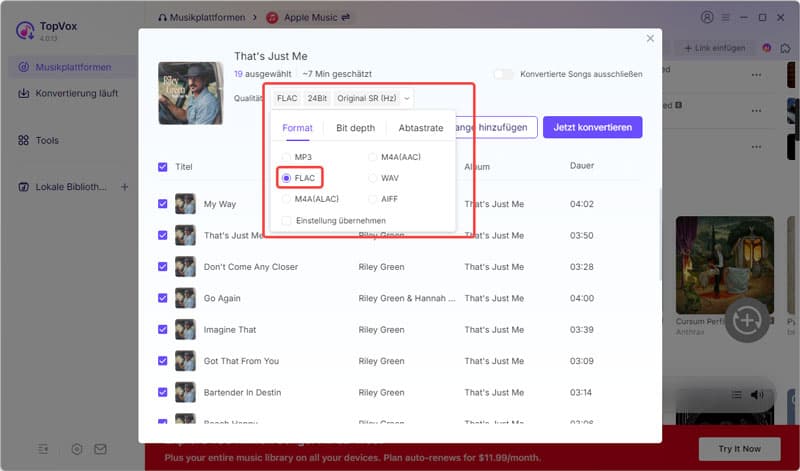Add a local library with plus icon

point(124,187)
